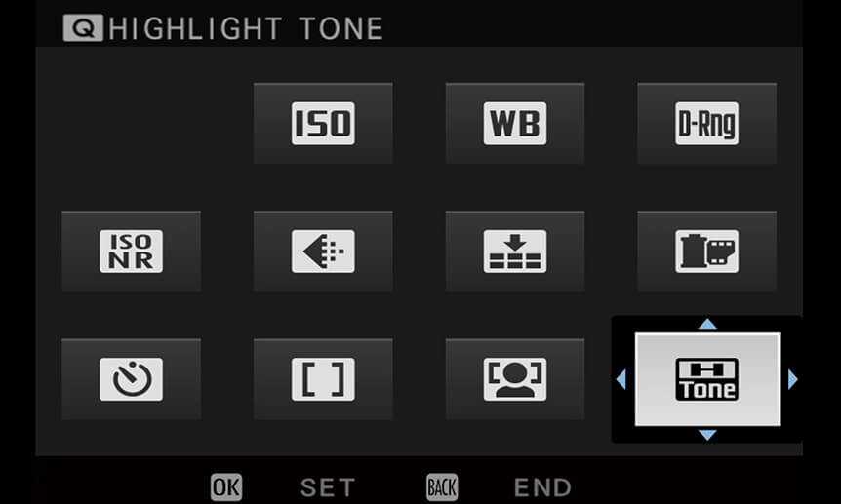Open the film simulation tile
This screenshot has height=504, width=841.
[x=707, y=252]
